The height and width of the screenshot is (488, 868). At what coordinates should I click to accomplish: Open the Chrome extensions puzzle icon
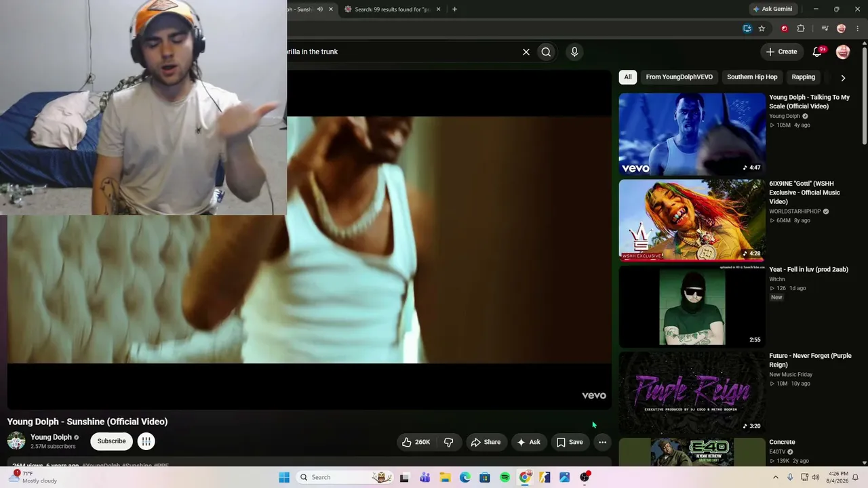click(x=801, y=28)
